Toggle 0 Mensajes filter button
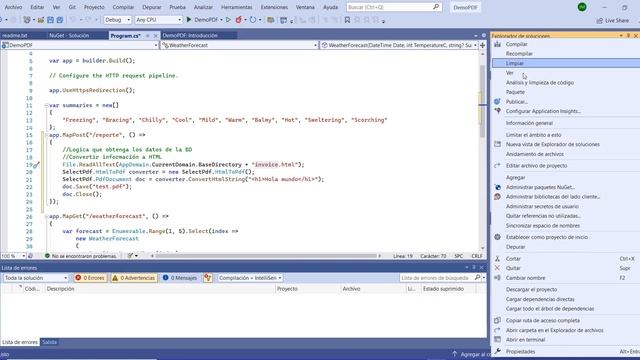Viewport: 640px width, 360px height. click(180, 278)
